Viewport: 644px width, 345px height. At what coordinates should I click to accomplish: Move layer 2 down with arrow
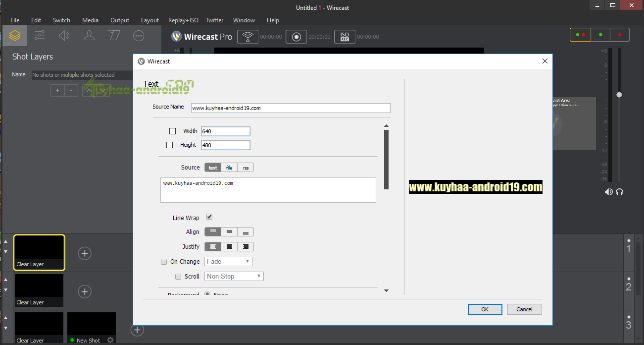[x=6, y=289]
